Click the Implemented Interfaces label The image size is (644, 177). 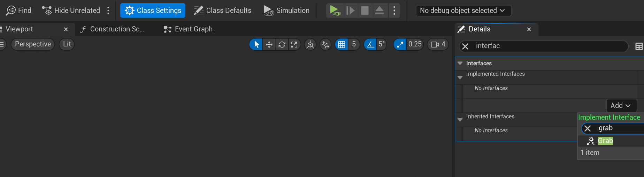tap(495, 74)
